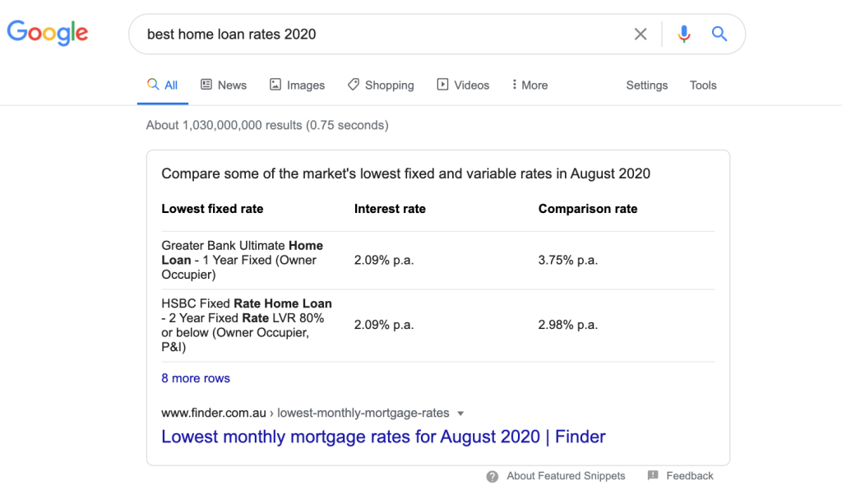Clear the search query with X icon
Viewport: 842px width, 504px height.
tap(640, 35)
